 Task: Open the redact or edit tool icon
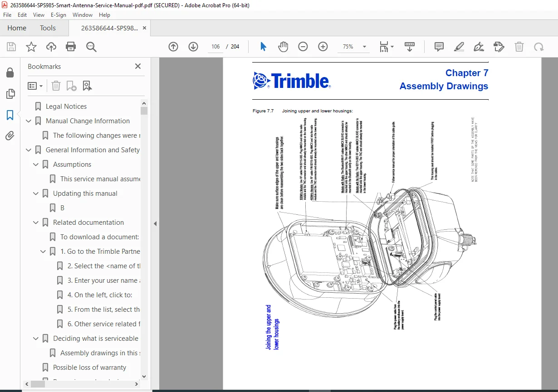click(x=499, y=47)
